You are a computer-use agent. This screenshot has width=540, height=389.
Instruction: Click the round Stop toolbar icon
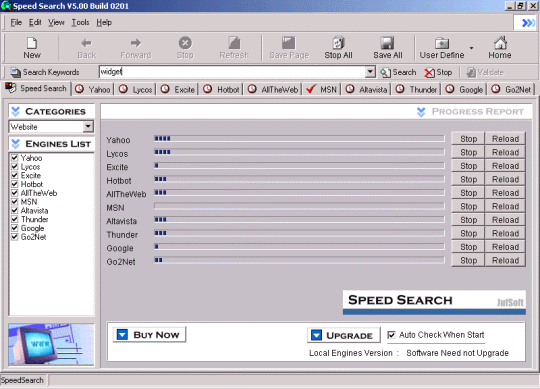(185, 43)
